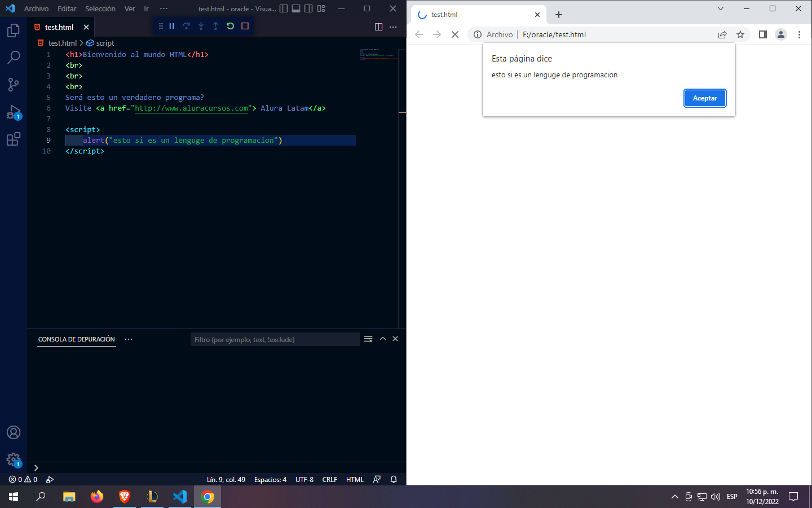The image size is (812, 508).
Task: Open the Accounts menu in VS Code
Action: click(x=14, y=432)
